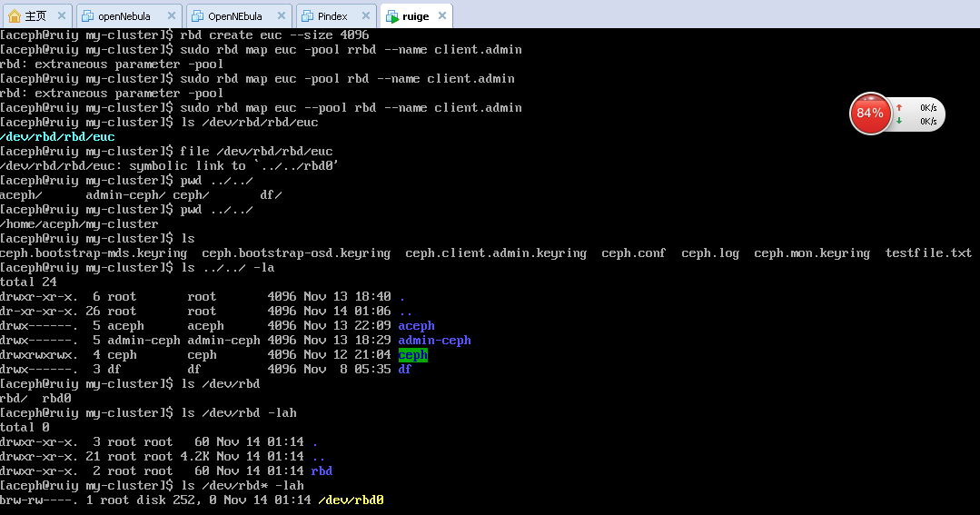Click ceph.mon.keyring in the file listing
The height and width of the screenshot is (515, 980).
[812, 253]
